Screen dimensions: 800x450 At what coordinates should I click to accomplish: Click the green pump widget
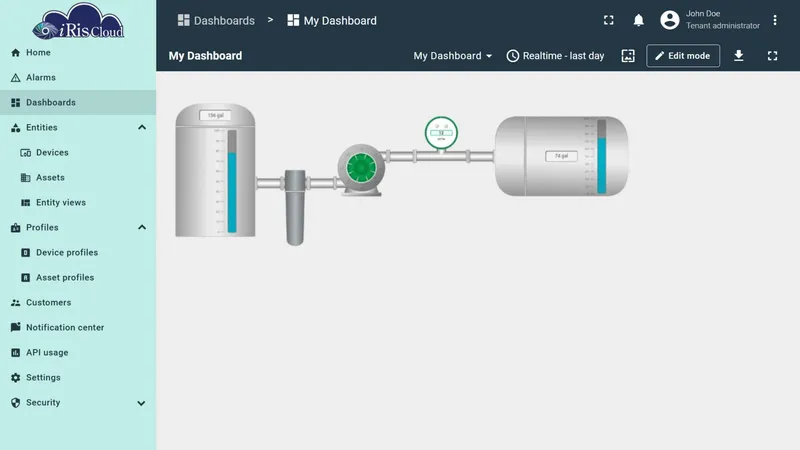click(361, 169)
